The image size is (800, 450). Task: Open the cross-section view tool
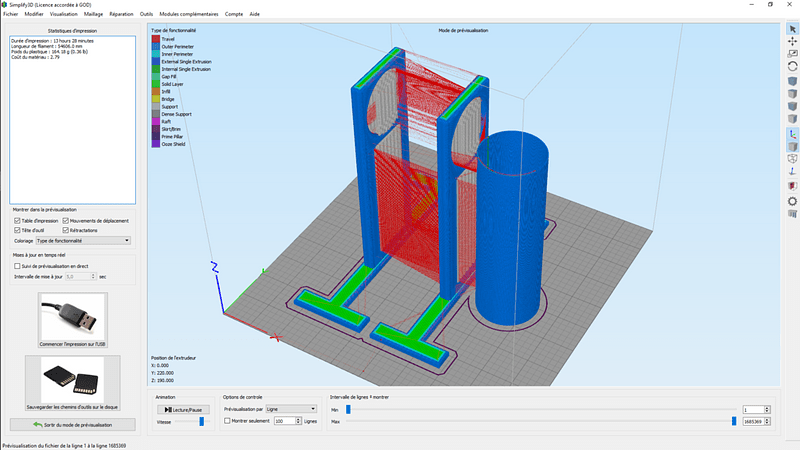tap(792, 186)
